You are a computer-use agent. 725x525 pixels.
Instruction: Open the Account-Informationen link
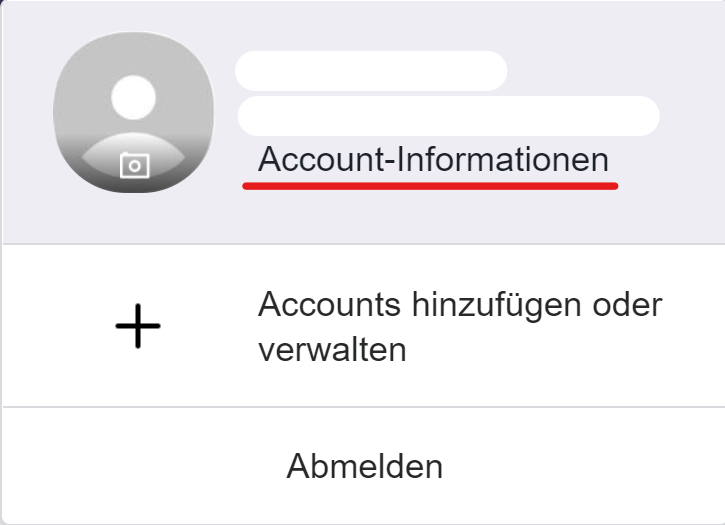pos(433,159)
